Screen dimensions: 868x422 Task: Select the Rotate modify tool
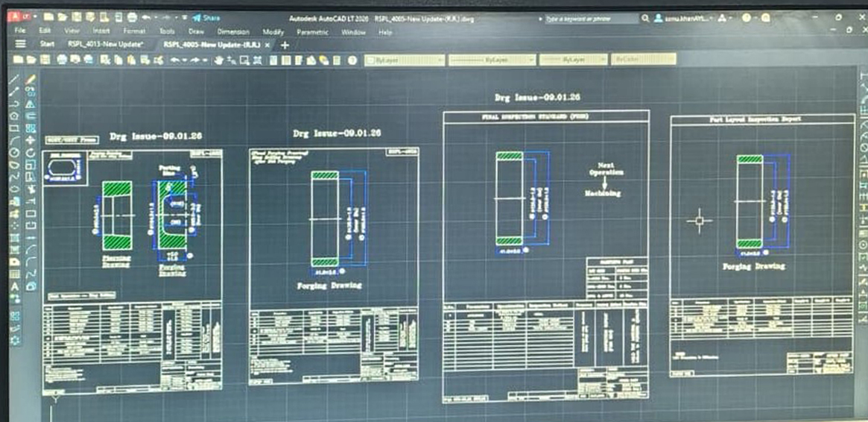click(31, 153)
